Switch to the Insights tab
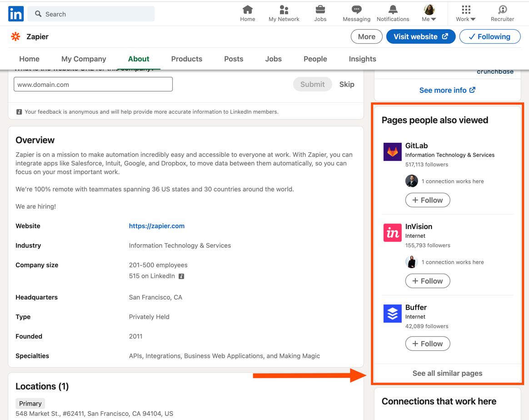The height and width of the screenshot is (420, 529). 362,59
